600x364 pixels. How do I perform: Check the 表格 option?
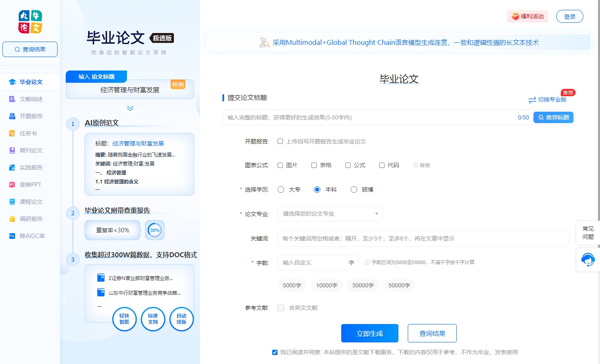click(314, 165)
